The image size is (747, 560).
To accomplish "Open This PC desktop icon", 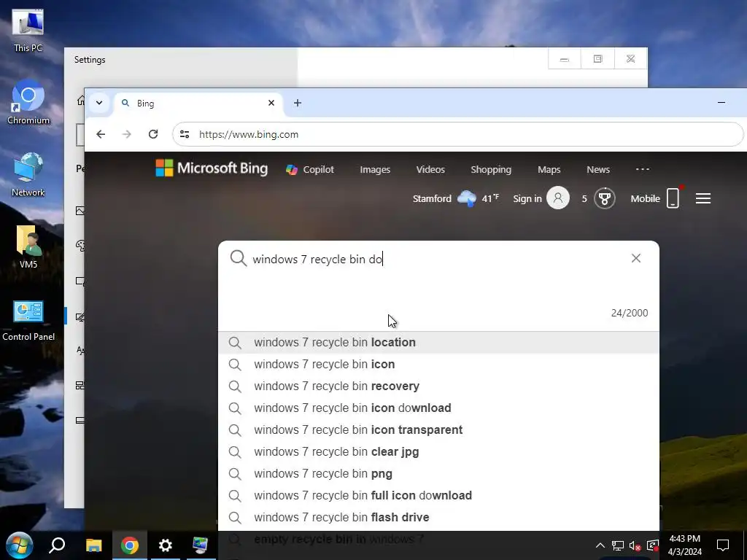I will pos(28,29).
